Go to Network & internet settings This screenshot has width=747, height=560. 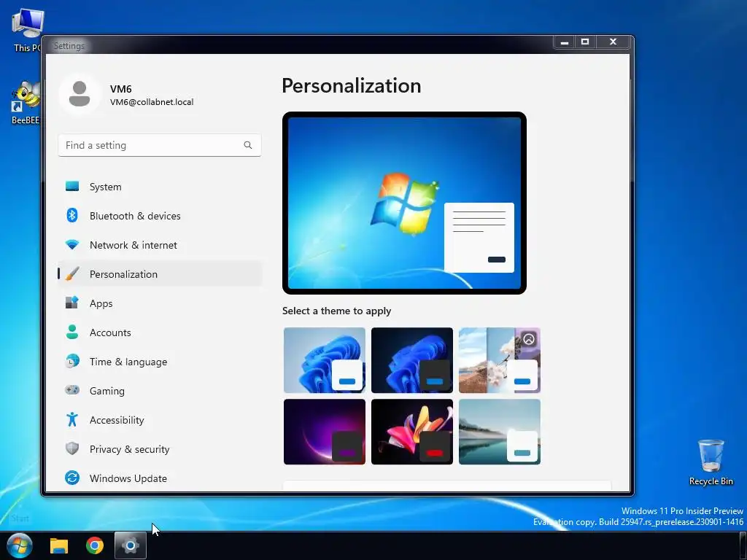pyautogui.click(x=160, y=245)
